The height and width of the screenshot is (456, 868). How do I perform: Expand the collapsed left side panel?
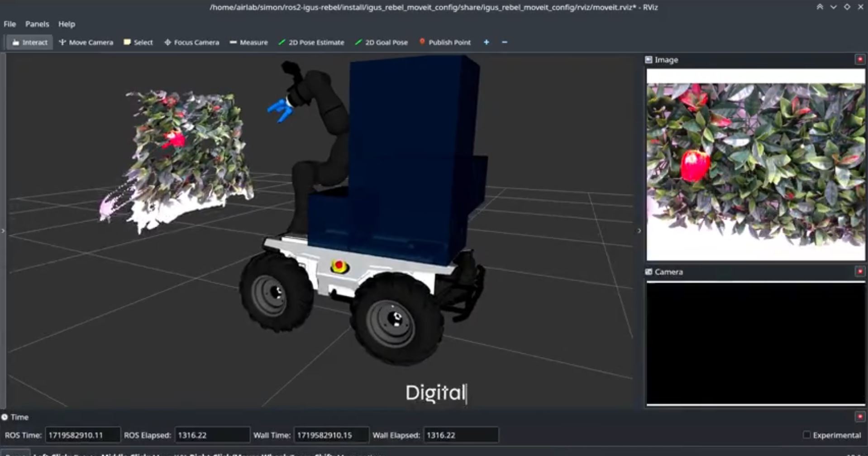pos(3,231)
